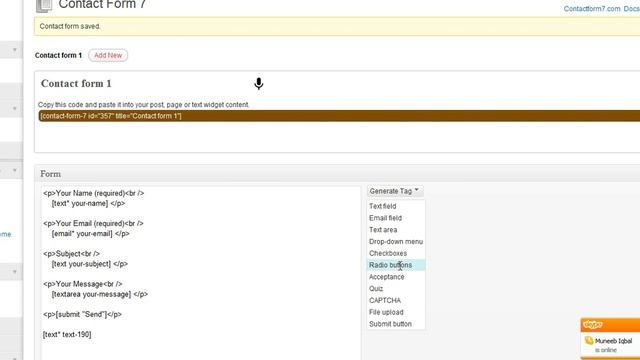Image resolution: width=640 pixels, height=360 pixels.
Task: Click the Skype logo in the notification popup
Action: click(x=593, y=325)
